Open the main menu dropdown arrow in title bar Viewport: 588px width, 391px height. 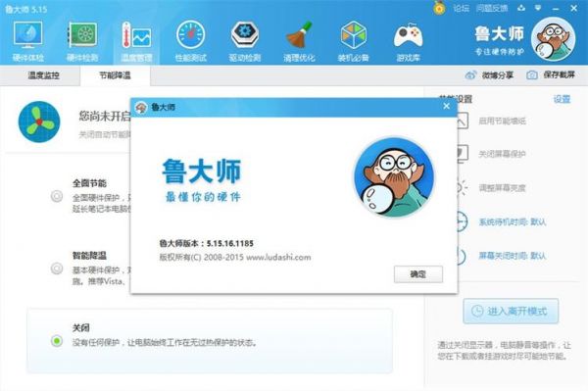click(538, 8)
